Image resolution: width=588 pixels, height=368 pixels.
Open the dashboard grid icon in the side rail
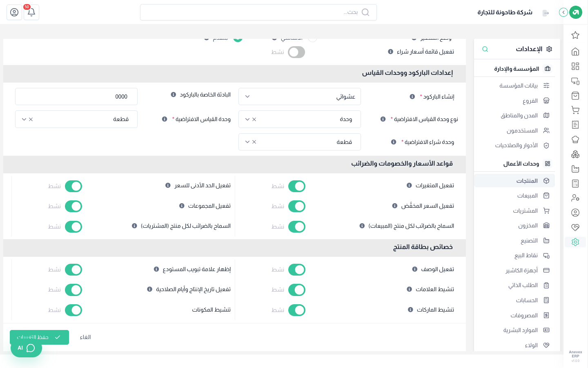click(575, 66)
